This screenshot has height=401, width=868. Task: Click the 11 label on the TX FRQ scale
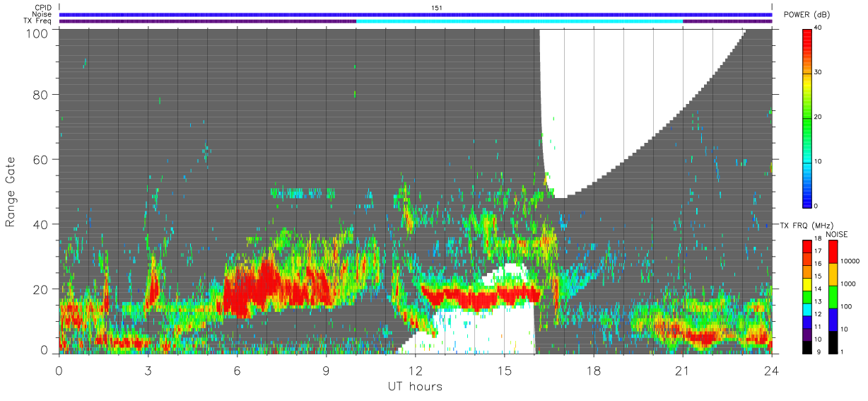[x=818, y=327]
